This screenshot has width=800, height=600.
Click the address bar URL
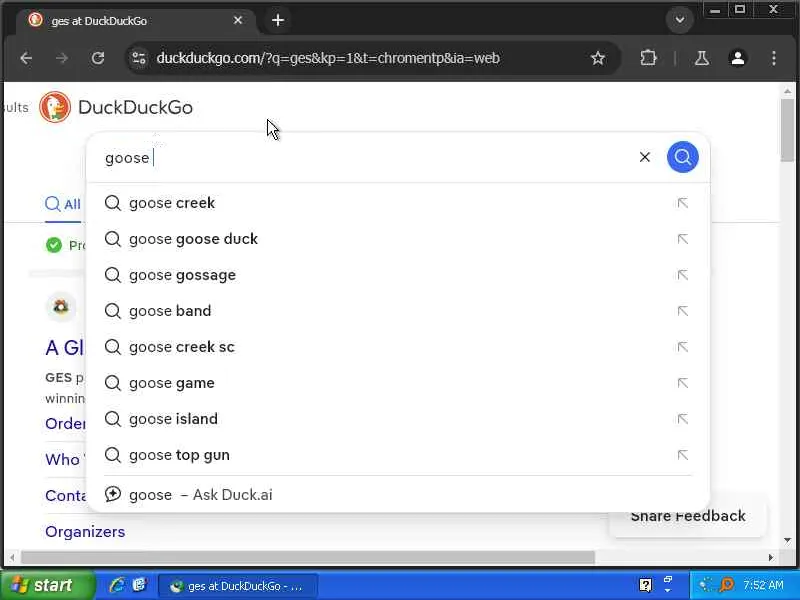tap(328, 58)
